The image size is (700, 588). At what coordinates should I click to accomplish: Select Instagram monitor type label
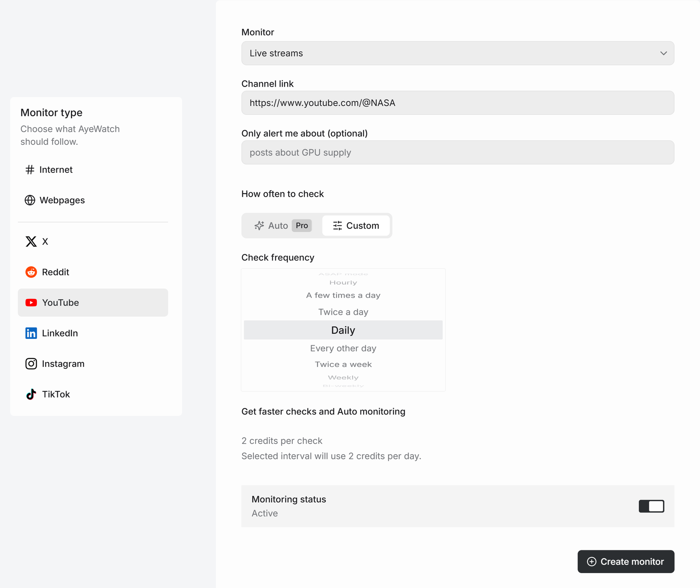[x=63, y=364]
